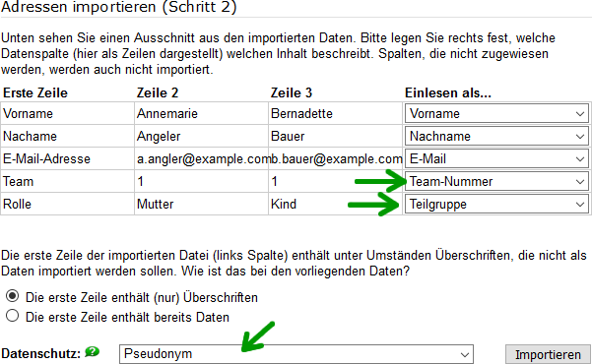
Task: Select 'Die erste Zeile enthält (nur) Überschriften'
Action: (12, 296)
